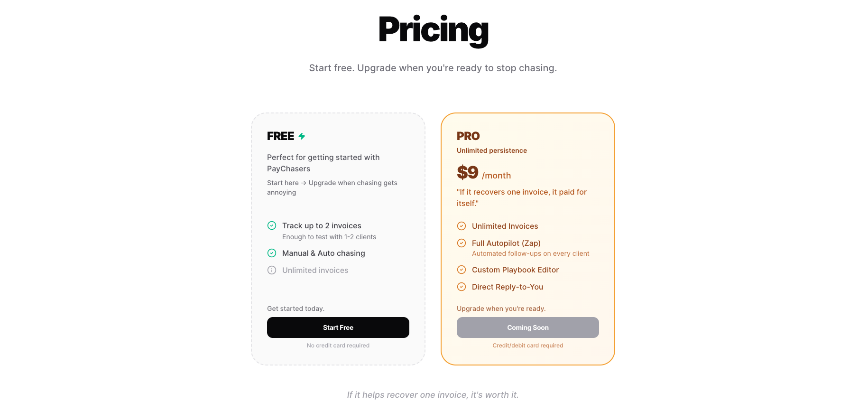Viewport: 868px width, 412px height.
Task: Click check icon beside Full Autopilot (Zap)
Action: (462, 243)
